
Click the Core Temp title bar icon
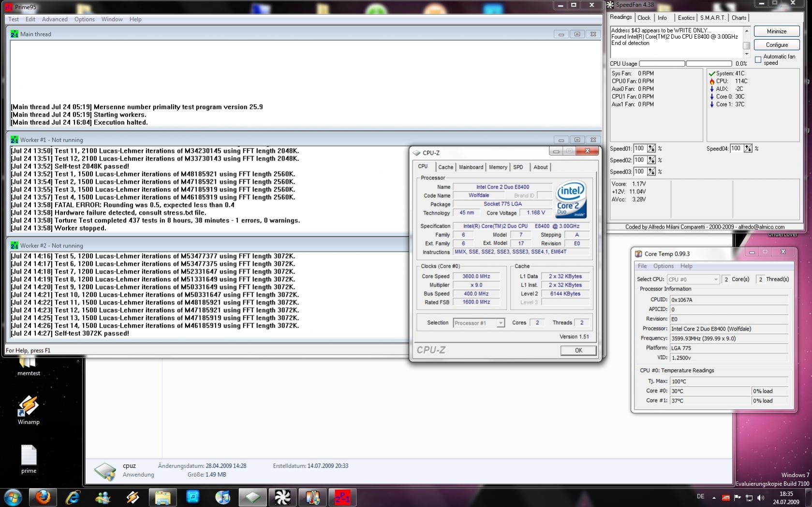click(638, 254)
